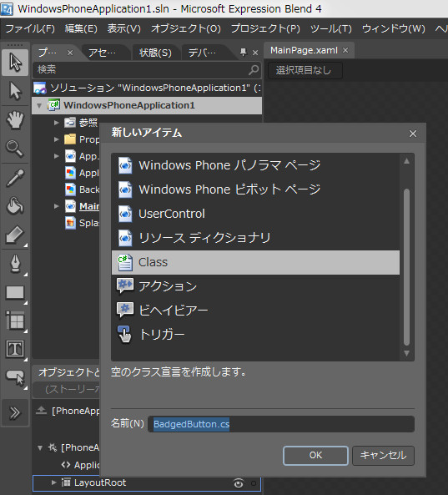Image resolution: width=448 pixels, height=495 pixels.
Task: Toggle LayoutRoot visibility eye
Action: pos(239,483)
